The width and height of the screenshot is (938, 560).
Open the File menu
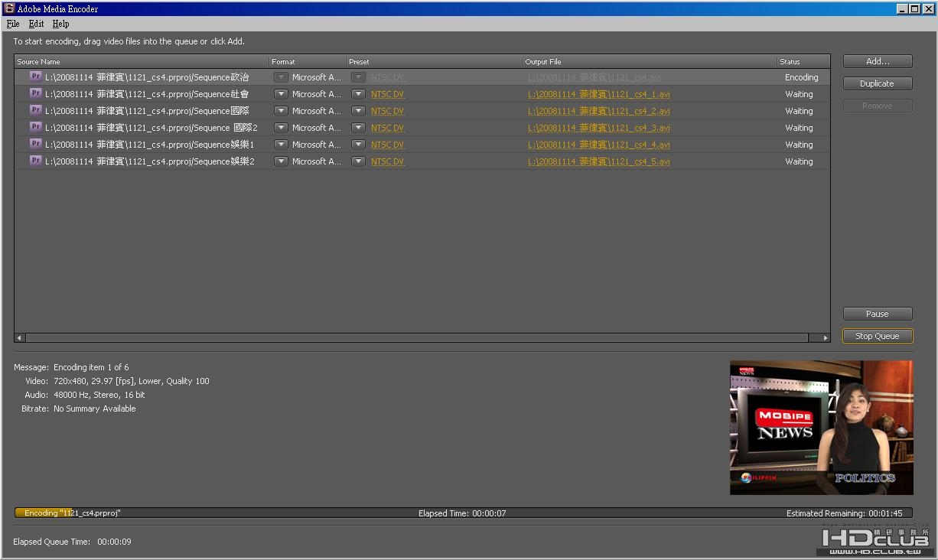(x=13, y=24)
